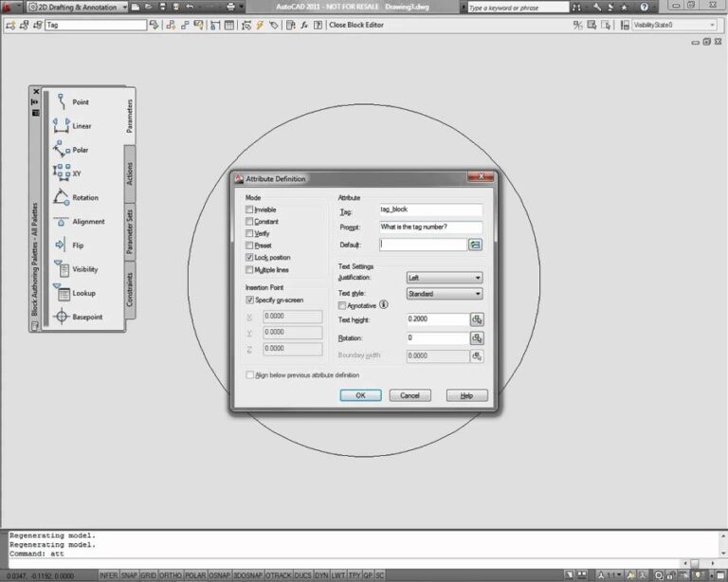Open the Justification dropdown

pos(445,278)
